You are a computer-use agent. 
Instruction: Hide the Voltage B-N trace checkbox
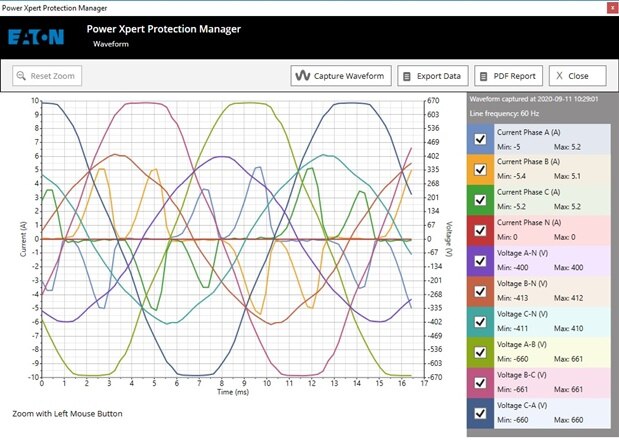tap(480, 291)
